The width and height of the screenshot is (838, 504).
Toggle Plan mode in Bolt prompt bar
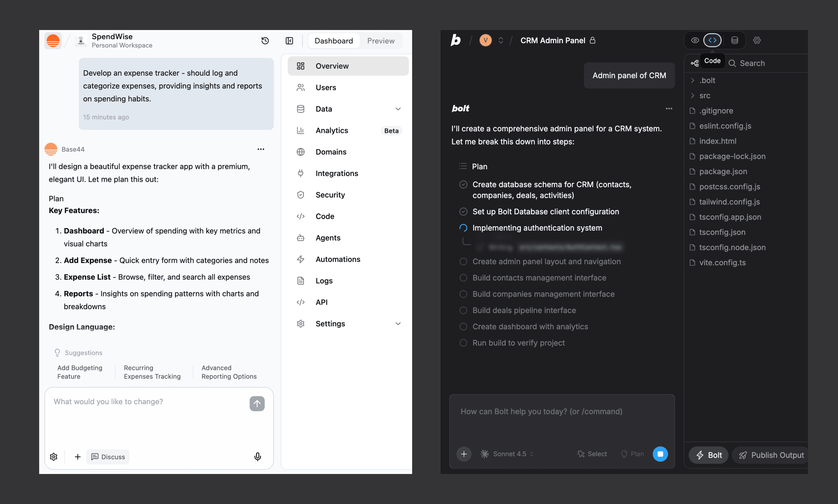(632, 454)
